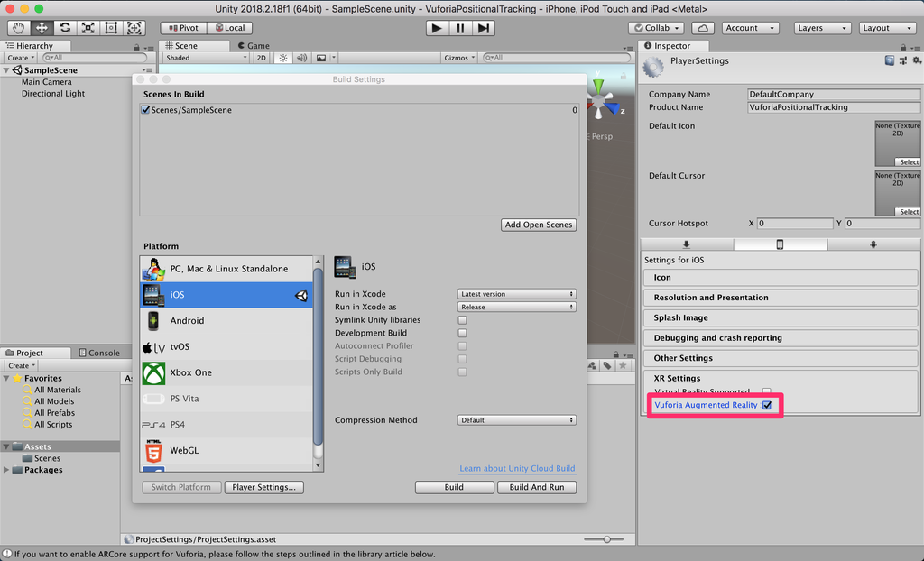Enable Development Build checkbox

click(x=463, y=333)
